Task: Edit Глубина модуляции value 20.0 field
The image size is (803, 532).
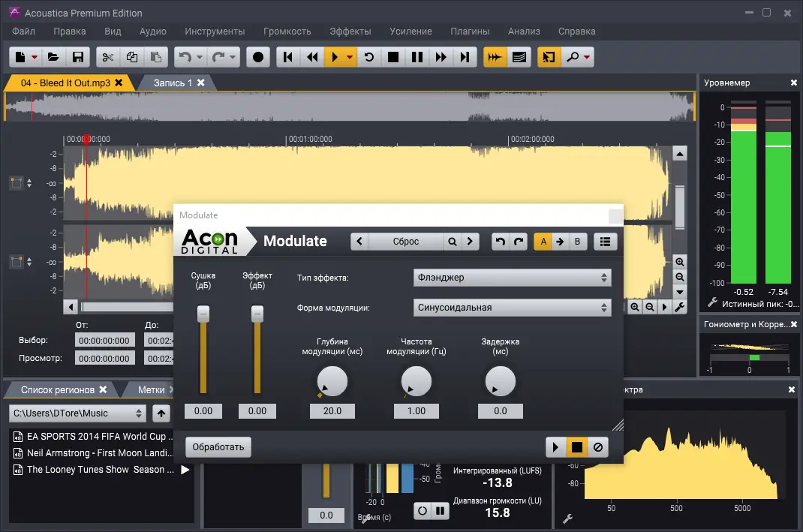Action: tap(332, 411)
